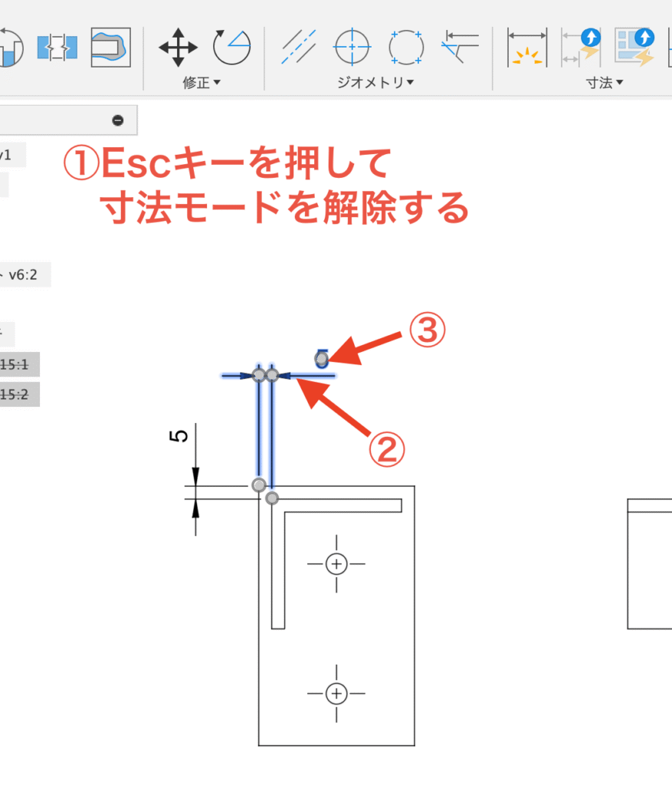Select the auto dimension burst icon
Image resolution: width=672 pixels, height=785 pixels.
[527, 47]
